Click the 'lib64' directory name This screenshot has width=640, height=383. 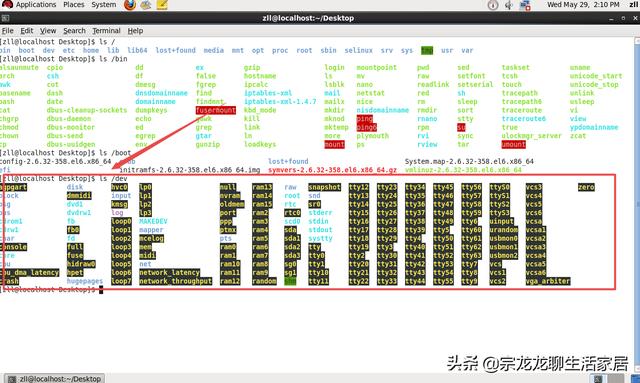click(137, 50)
